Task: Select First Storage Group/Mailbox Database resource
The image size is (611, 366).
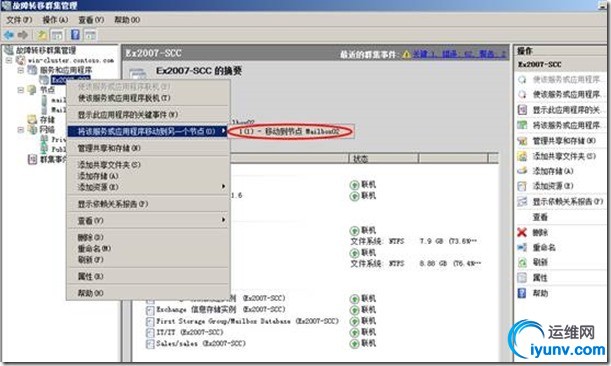Action: click(247, 321)
